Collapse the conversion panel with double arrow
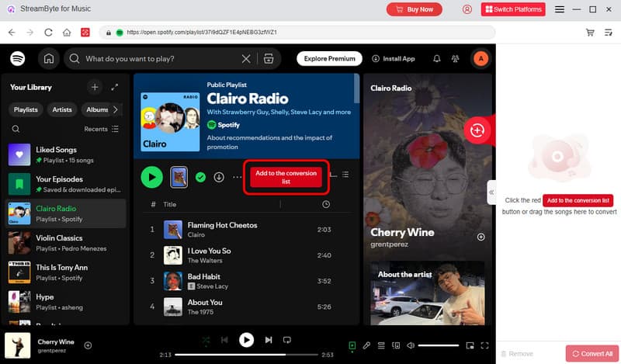 point(491,192)
